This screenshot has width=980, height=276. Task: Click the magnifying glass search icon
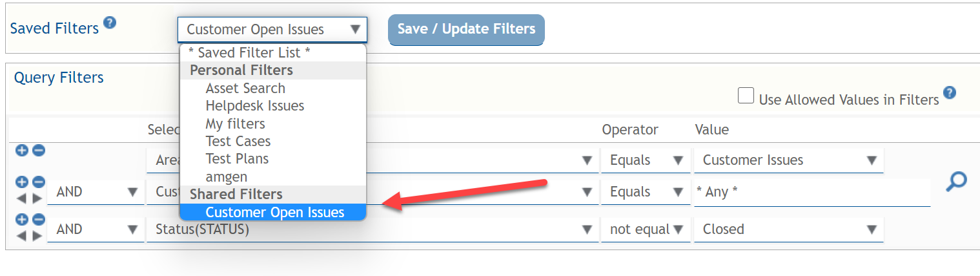tap(955, 182)
